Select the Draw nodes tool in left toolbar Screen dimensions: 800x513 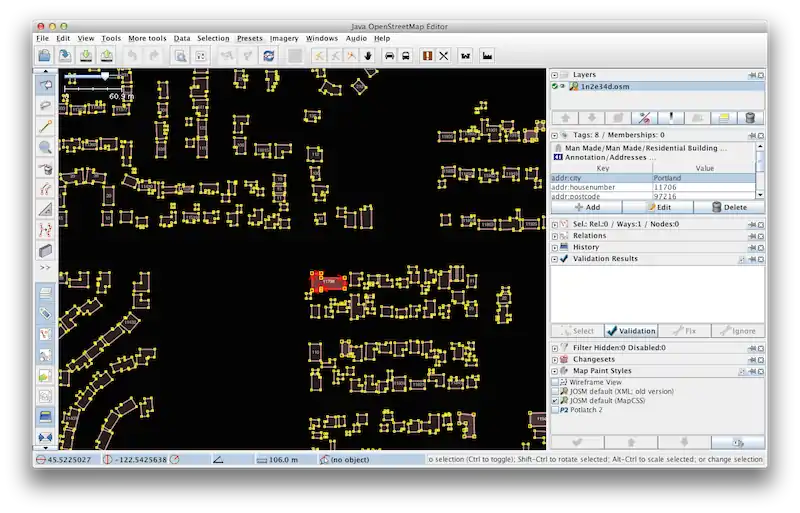coord(45,127)
